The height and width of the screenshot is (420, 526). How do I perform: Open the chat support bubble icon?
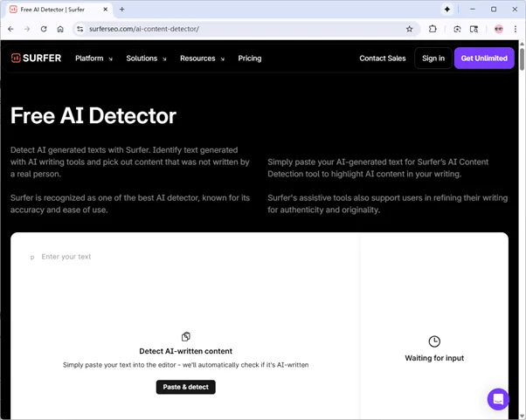pos(498,399)
